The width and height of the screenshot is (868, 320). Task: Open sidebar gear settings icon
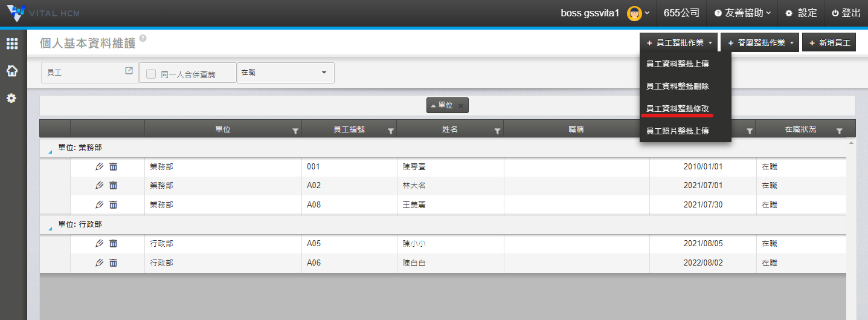tap(11, 98)
